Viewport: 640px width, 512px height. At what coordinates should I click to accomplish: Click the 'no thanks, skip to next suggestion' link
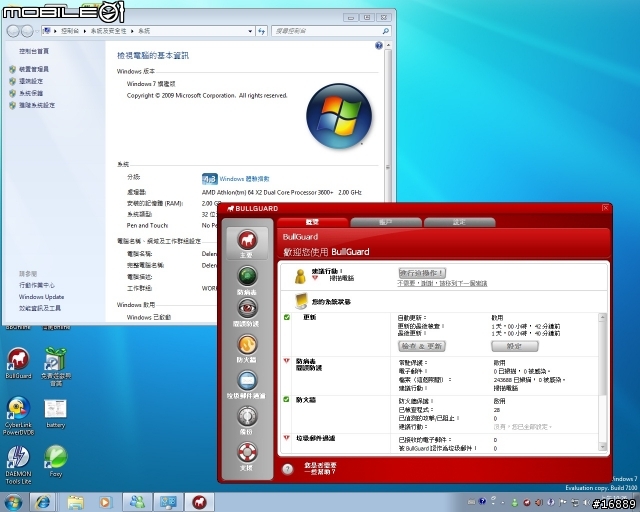(x=442, y=283)
